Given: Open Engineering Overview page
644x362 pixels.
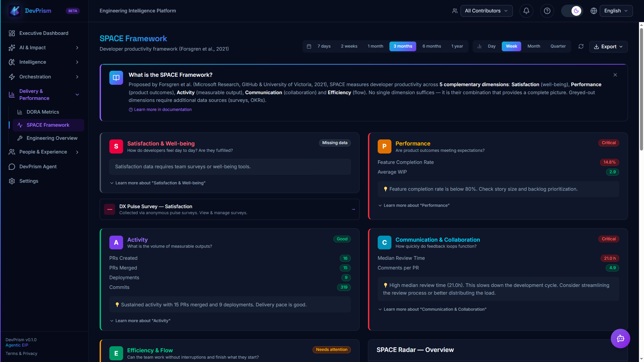Looking at the screenshot, I should 48,138.
